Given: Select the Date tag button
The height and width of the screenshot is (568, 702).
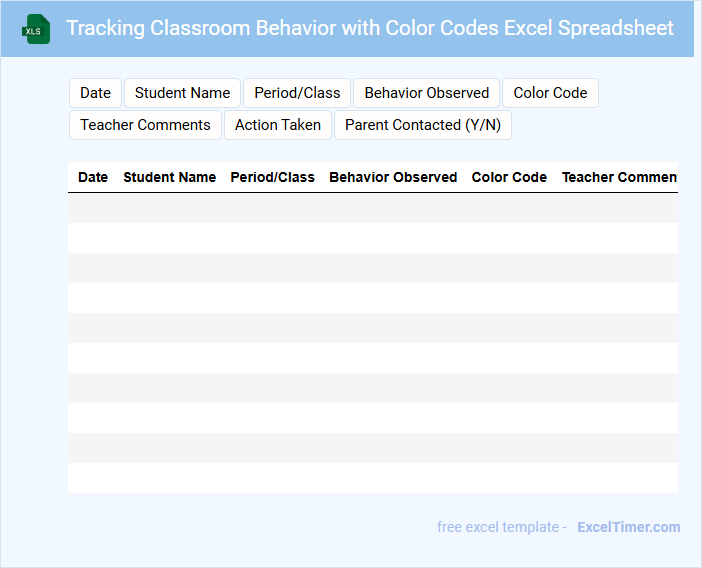Looking at the screenshot, I should (95, 93).
